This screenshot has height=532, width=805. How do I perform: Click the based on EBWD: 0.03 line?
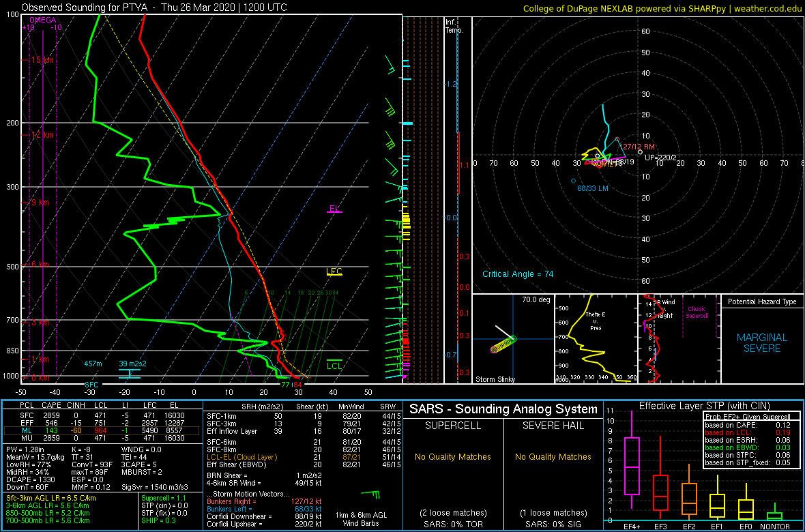pos(748,448)
